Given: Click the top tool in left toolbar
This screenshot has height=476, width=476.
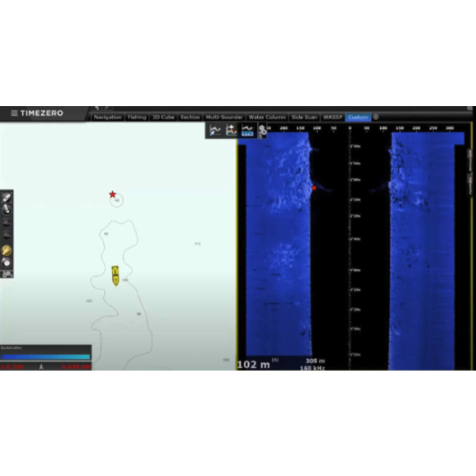Looking at the screenshot, I should click(x=7, y=198).
